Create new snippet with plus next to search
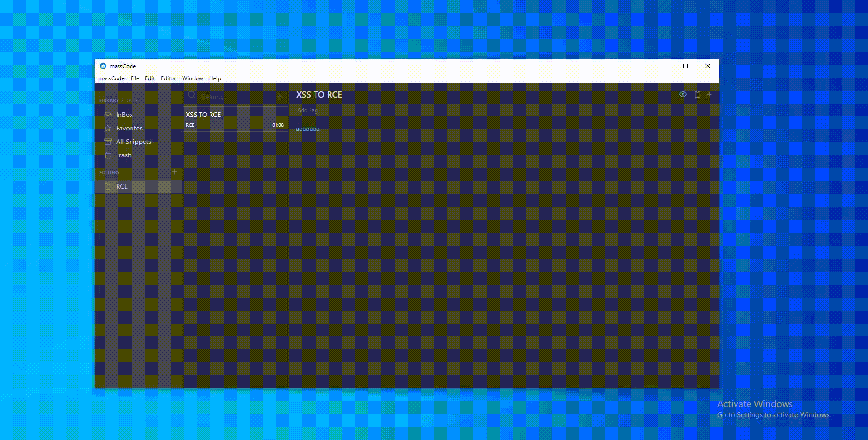 pyautogui.click(x=280, y=97)
